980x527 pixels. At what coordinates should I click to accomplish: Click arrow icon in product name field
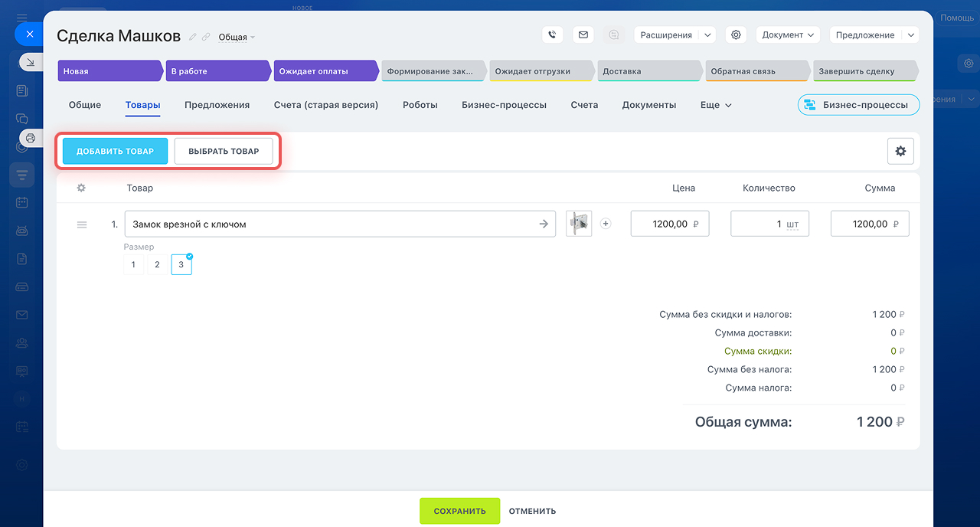544,224
